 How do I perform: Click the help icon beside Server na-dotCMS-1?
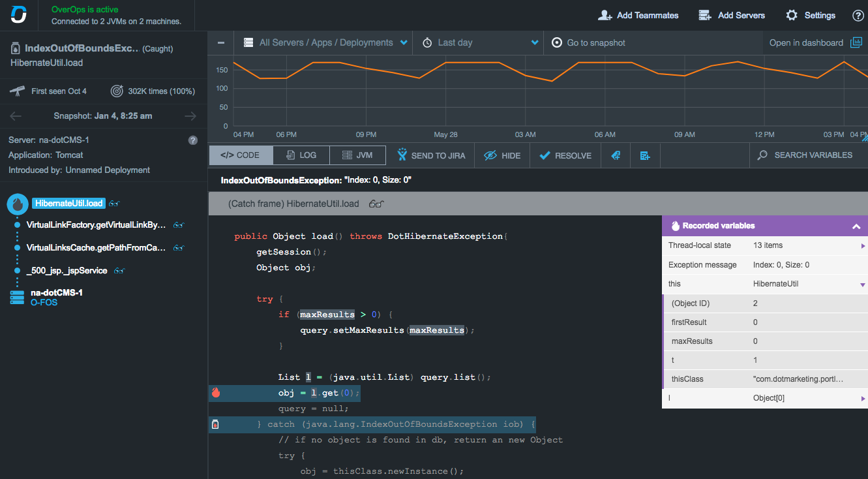click(193, 140)
